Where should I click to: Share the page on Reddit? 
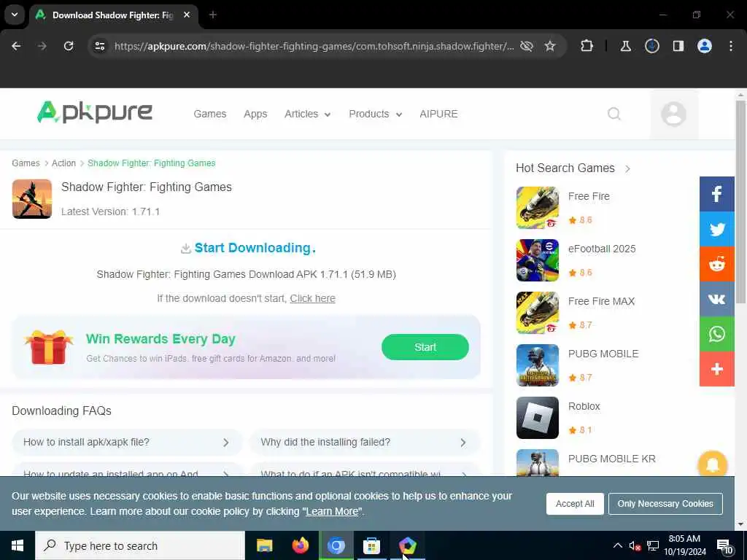pyautogui.click(x=716, y=264)
